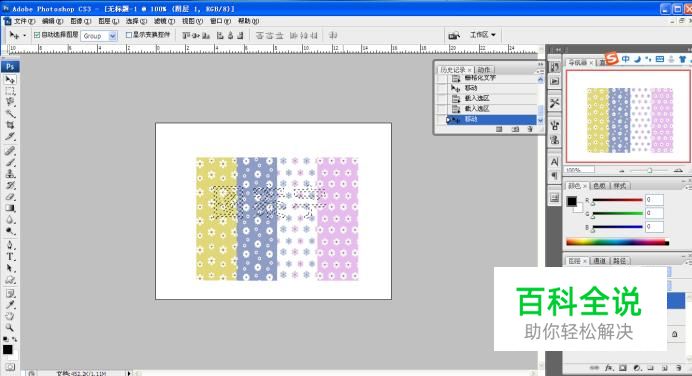
Task: Select the Zoom tool
Action: (10, 327)
